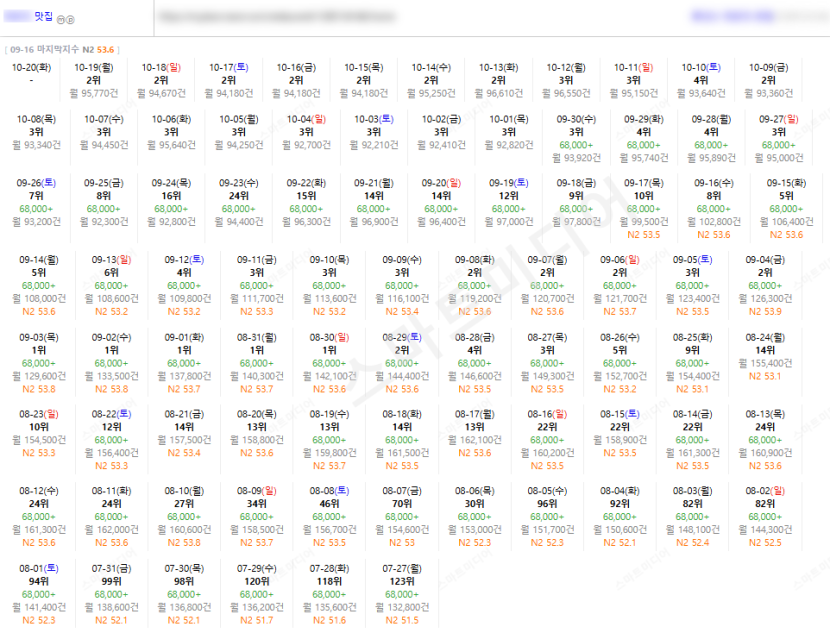Click the 09-01(화) date header
This screenshot has height=633, width=830.
[184, 338]
